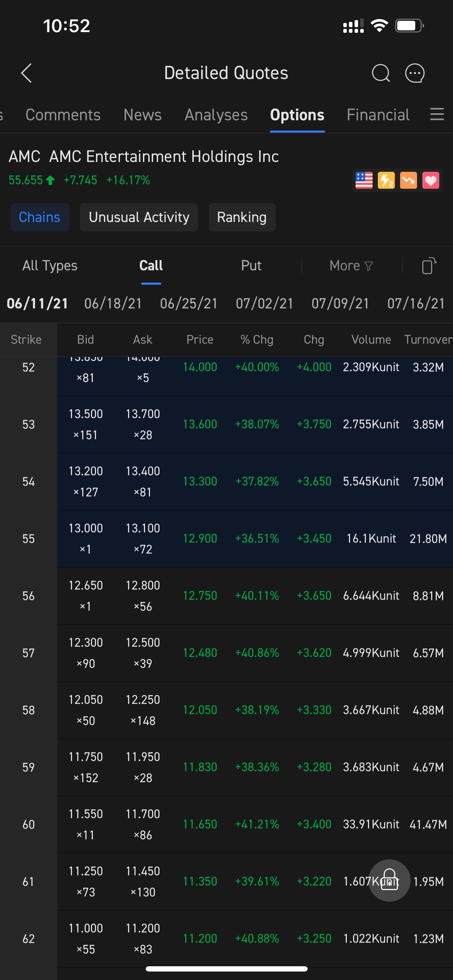Tap the Turnover column header

click(428, 339)
